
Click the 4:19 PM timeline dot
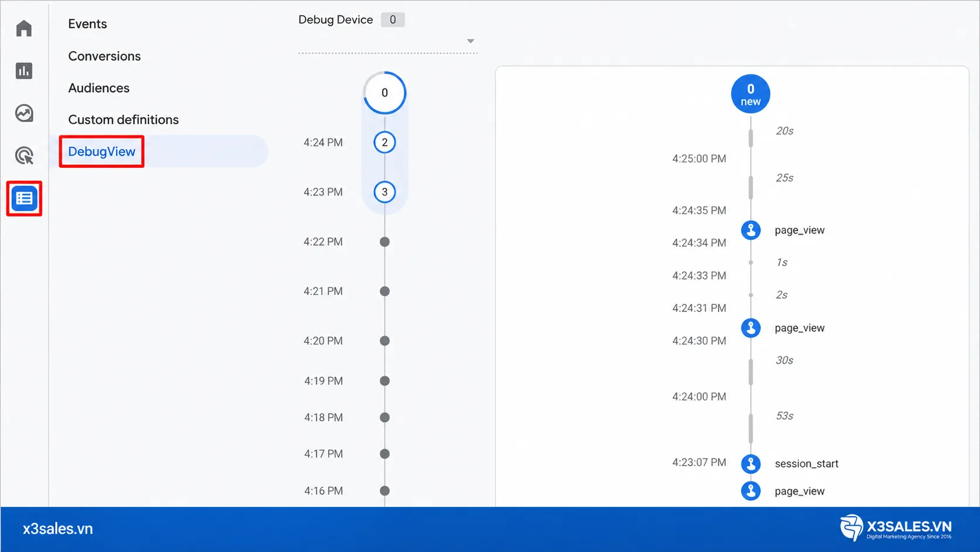click(x=384, y=381)
